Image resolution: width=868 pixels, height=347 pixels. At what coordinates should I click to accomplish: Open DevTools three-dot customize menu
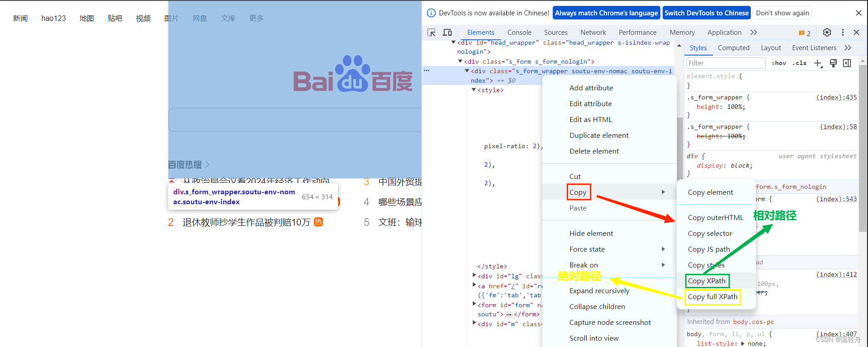click(x=843, y=33)
